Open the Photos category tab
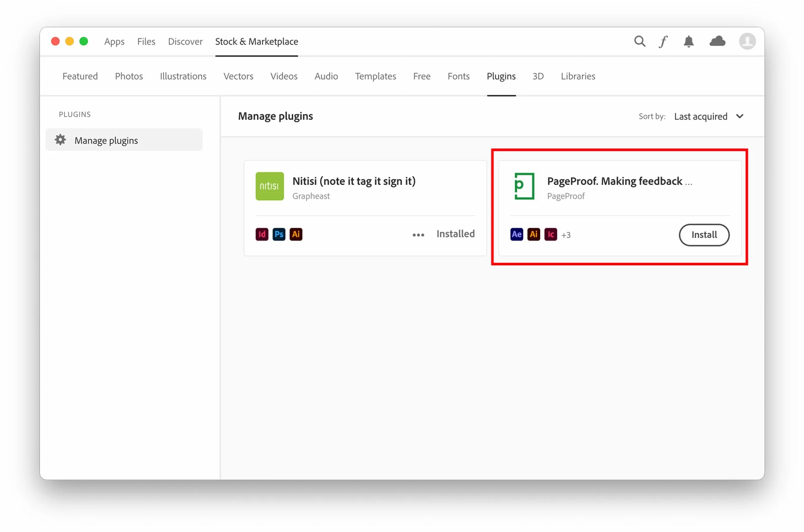The width and height of the screenshot is (804, 532). pyautogui.click(x=129, y=76)
